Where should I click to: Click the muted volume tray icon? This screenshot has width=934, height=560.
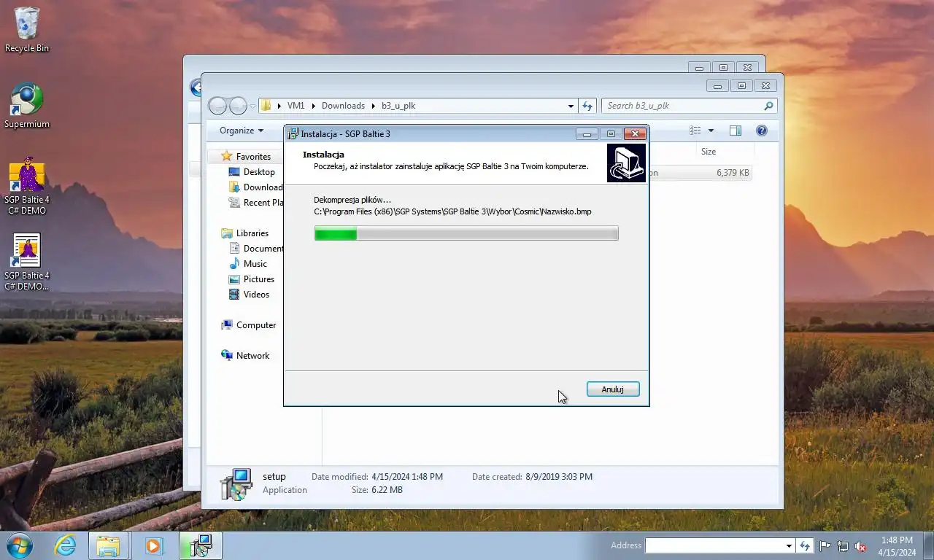tap(860, 545)
